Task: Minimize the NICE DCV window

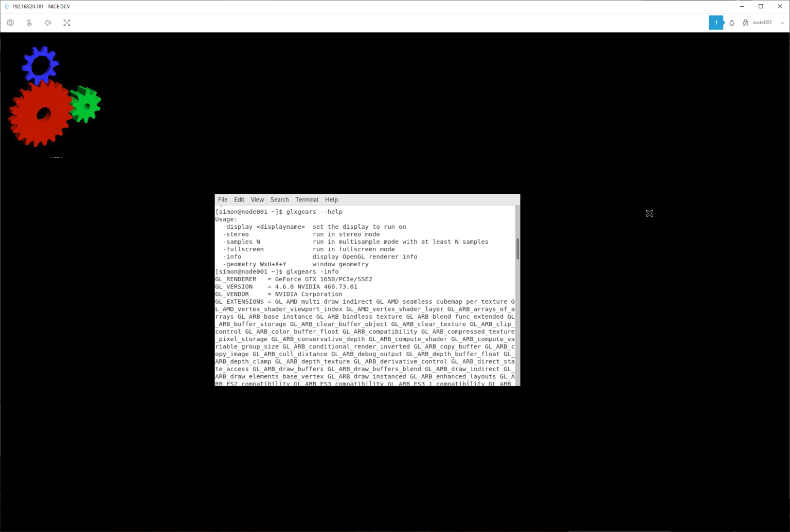Action: pyautogui.click(x=742, y=7)
